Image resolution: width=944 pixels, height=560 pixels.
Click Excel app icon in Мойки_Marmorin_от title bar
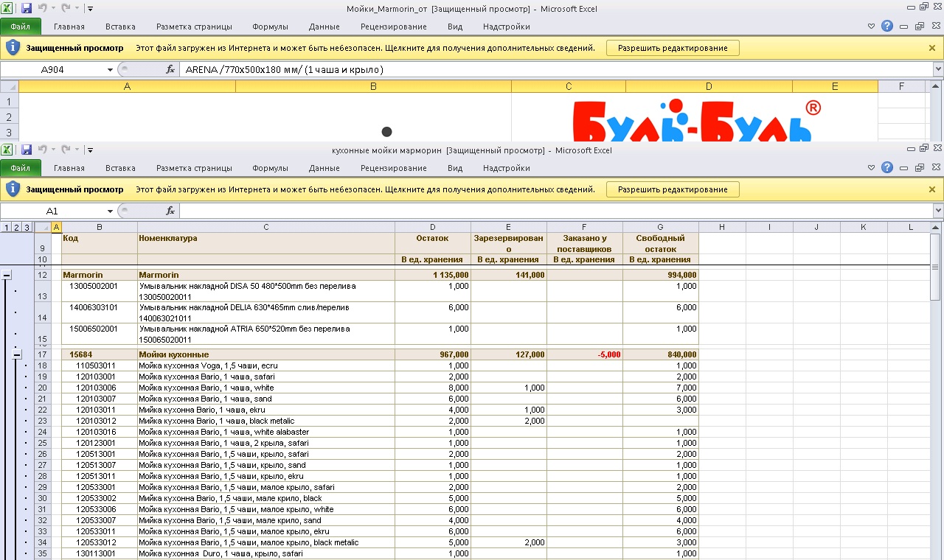[7, 8]
